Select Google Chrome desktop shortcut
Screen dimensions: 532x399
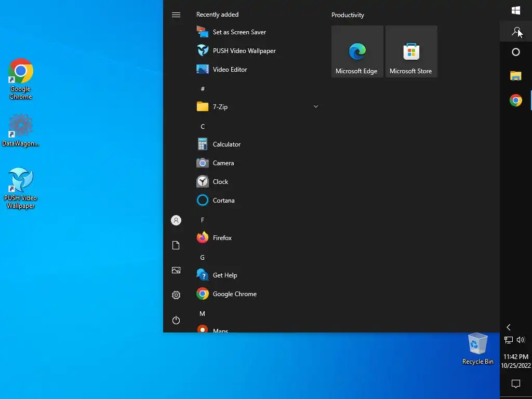(x=21, y=79)
